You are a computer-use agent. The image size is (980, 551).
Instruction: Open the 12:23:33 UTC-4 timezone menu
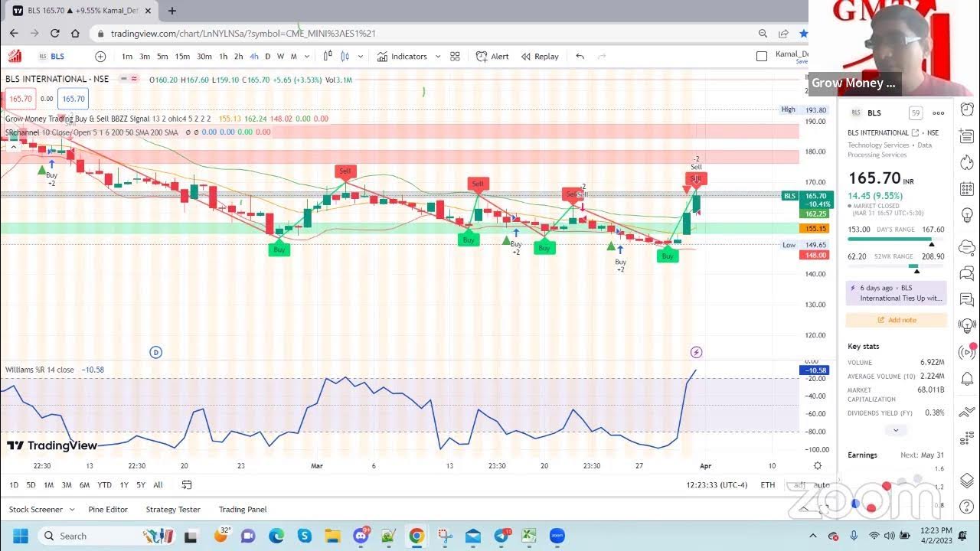pos(717,484)
